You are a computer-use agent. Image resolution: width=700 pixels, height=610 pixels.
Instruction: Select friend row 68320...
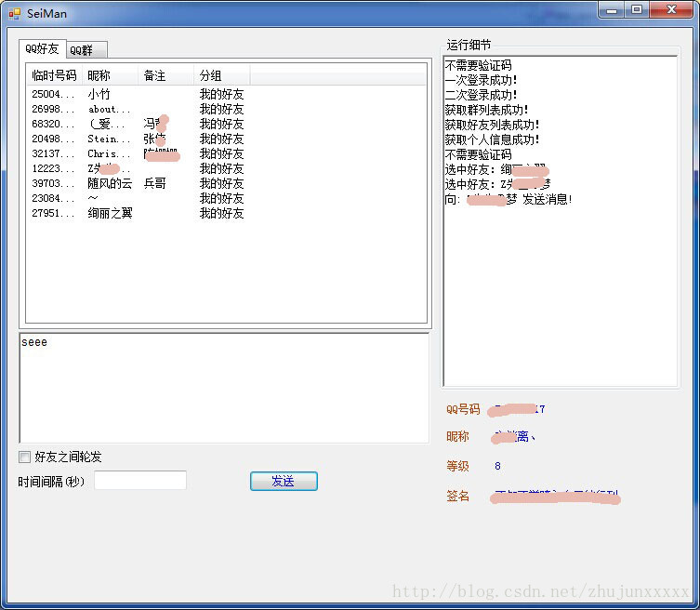coord(138,124)
